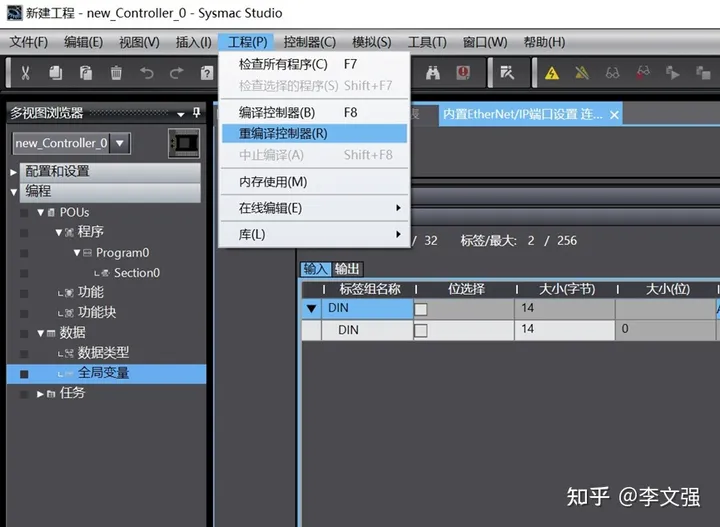Viewport: 720px width, 527px height.
Task: Click the Copy toolbar icon
Action: (x=56, y=73)
